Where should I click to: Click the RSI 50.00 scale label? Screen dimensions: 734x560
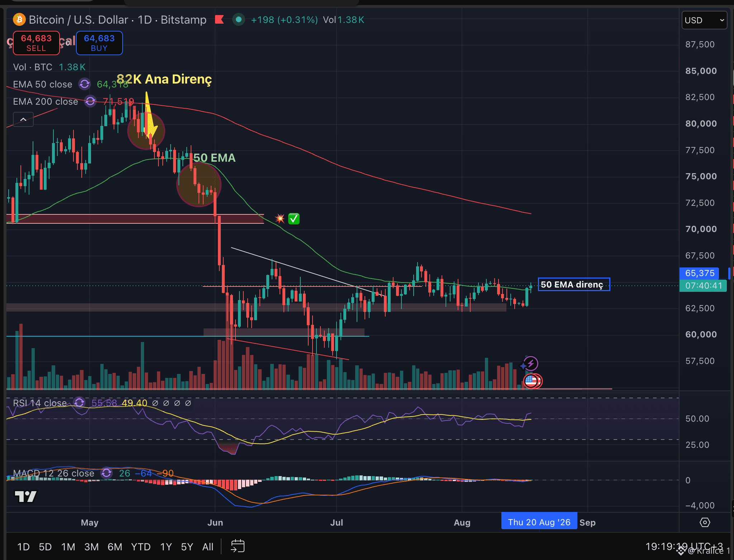(697, 419)
